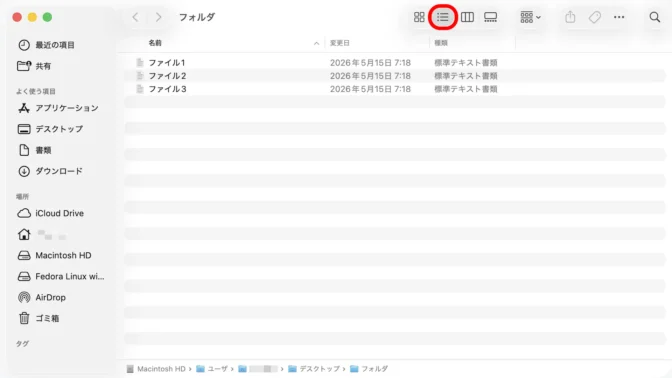Click the document icon beside ファイル1

pos(140,63)
